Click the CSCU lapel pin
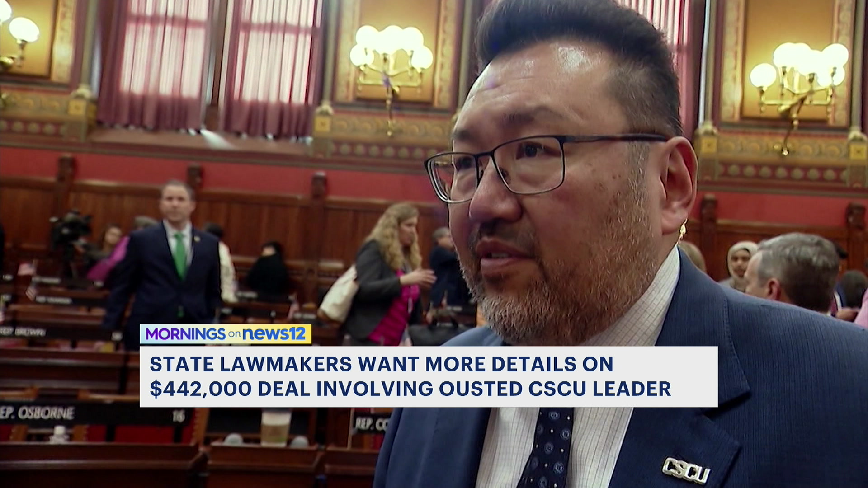The width and height of the screenshot is (868, 488). click(686, 470)
